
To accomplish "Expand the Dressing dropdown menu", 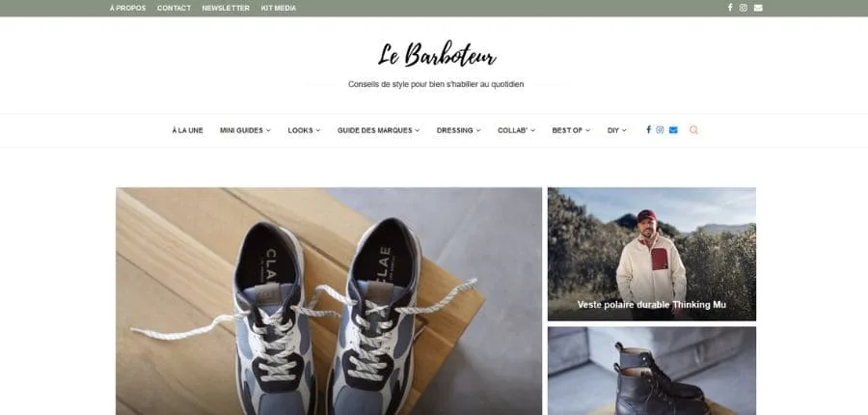I will tap(458, 130).
